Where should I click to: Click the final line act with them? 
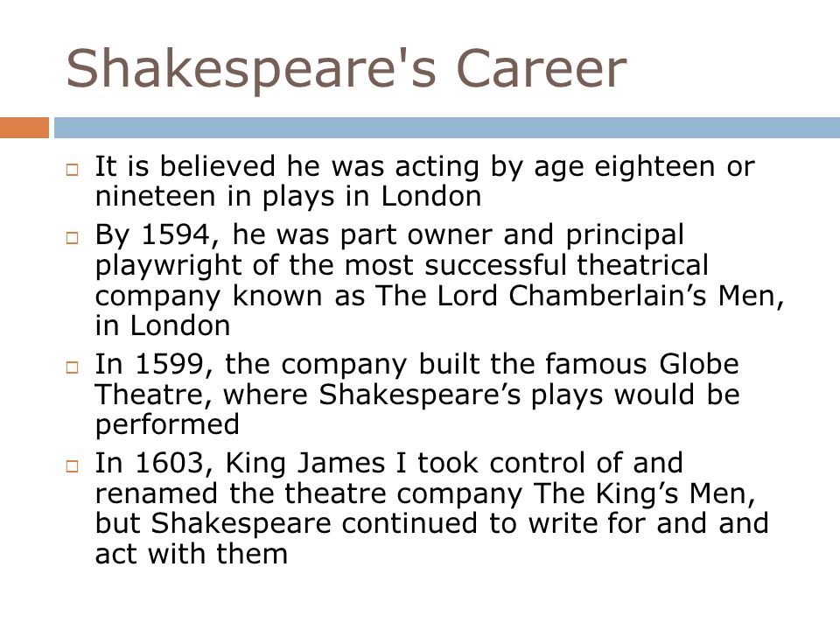[192, 553]
